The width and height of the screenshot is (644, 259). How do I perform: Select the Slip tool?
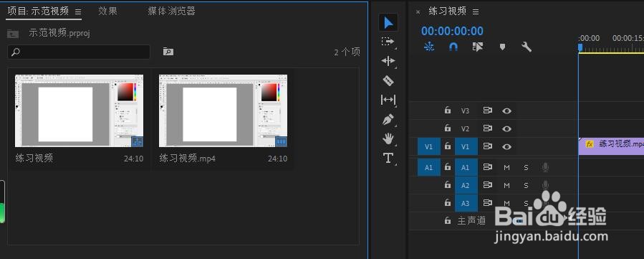(388, 100)
